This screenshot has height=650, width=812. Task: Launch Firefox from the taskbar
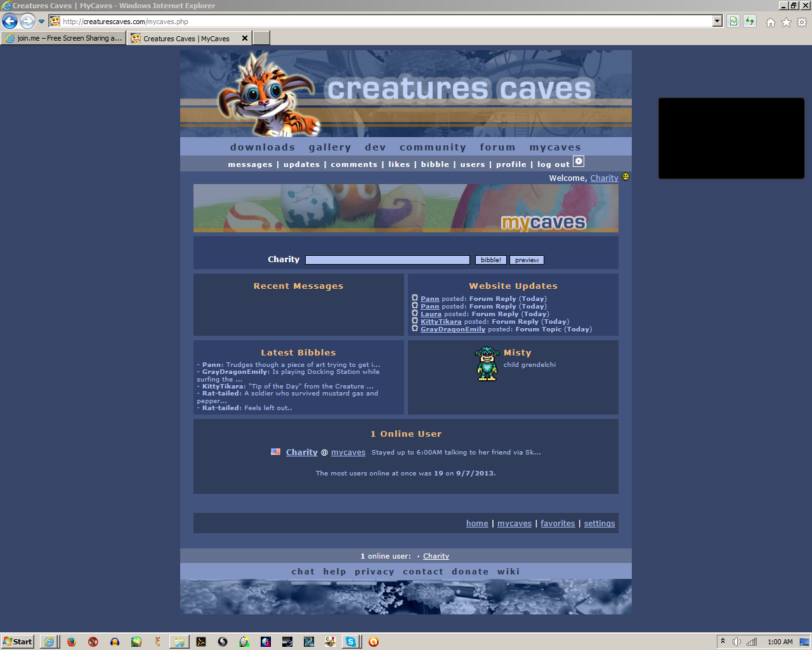click(70, 642)
